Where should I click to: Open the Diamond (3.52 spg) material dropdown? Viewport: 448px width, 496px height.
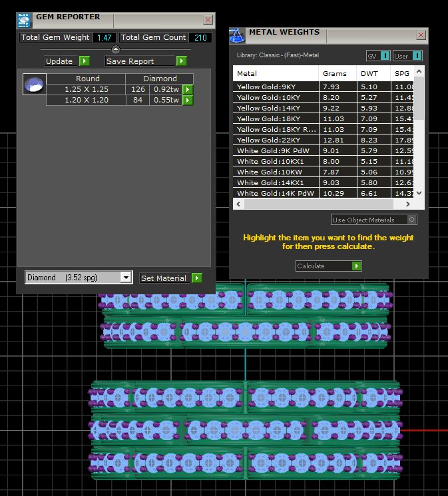(x=79, y=278)
